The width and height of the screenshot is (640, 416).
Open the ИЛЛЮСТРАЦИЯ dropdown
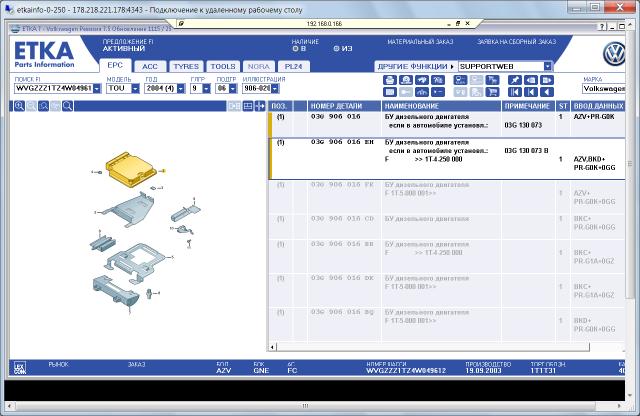click(x=275, y=89)
